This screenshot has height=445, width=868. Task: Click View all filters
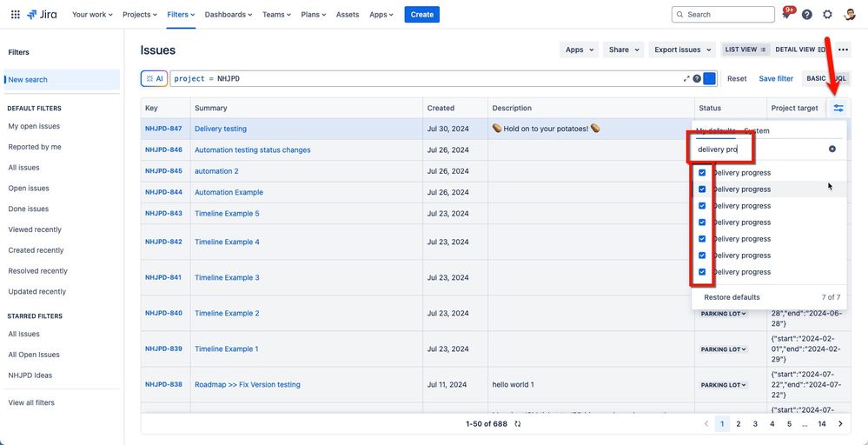pyautogui.click(x=31, y=402)
